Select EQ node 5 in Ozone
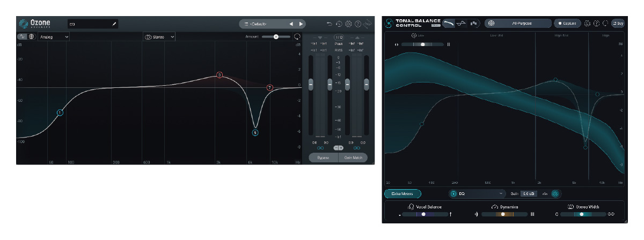Image resolution: width=644 pixels, height=240 pixels. pos(255,132)
